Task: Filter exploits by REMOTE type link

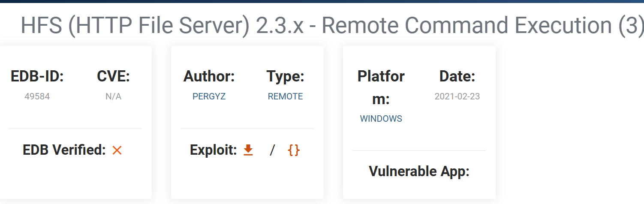Action: (x=285, y=96)
